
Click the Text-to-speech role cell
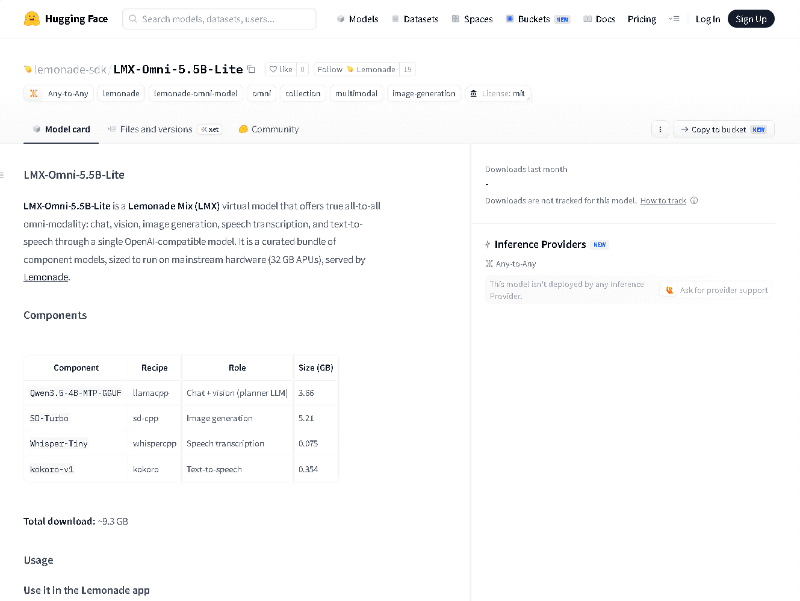pos(237,469)
